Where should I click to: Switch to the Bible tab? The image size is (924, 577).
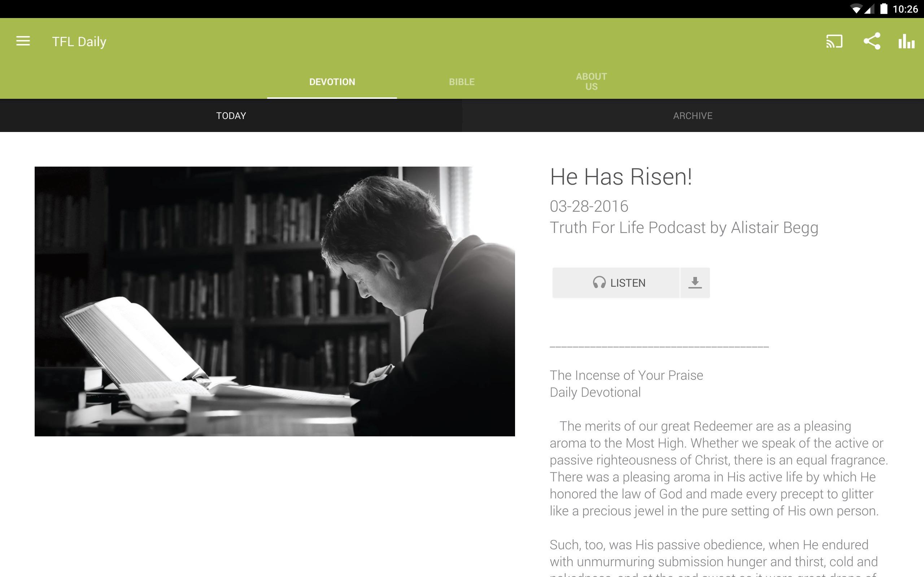click(x=462, y=82)
